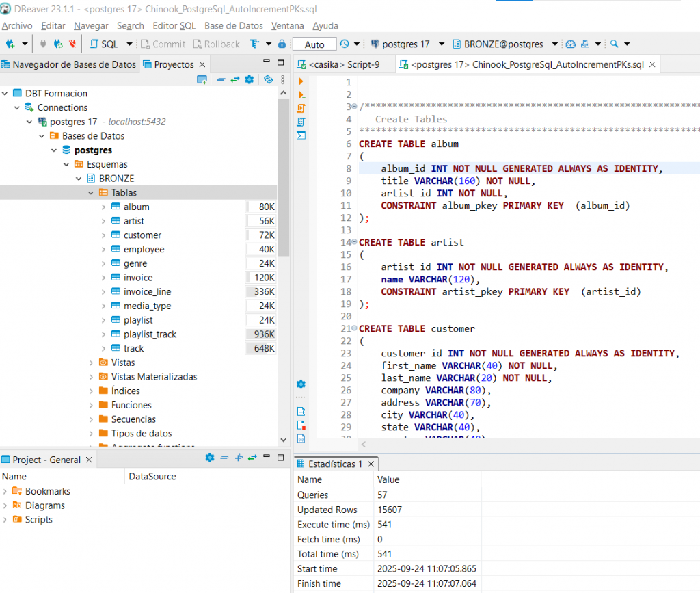Click the editor sidebar settings gear icon
700x593 pixels.
[x=301, y=384]
